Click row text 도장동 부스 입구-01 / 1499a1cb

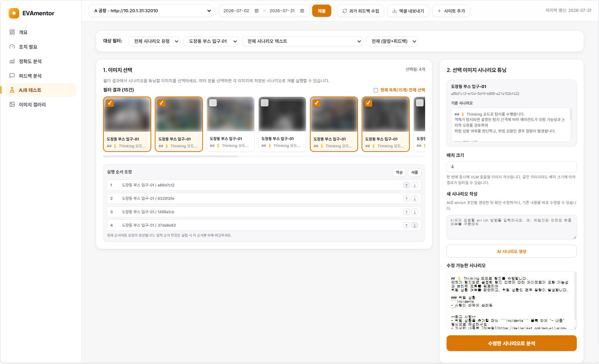coord(148,212)
